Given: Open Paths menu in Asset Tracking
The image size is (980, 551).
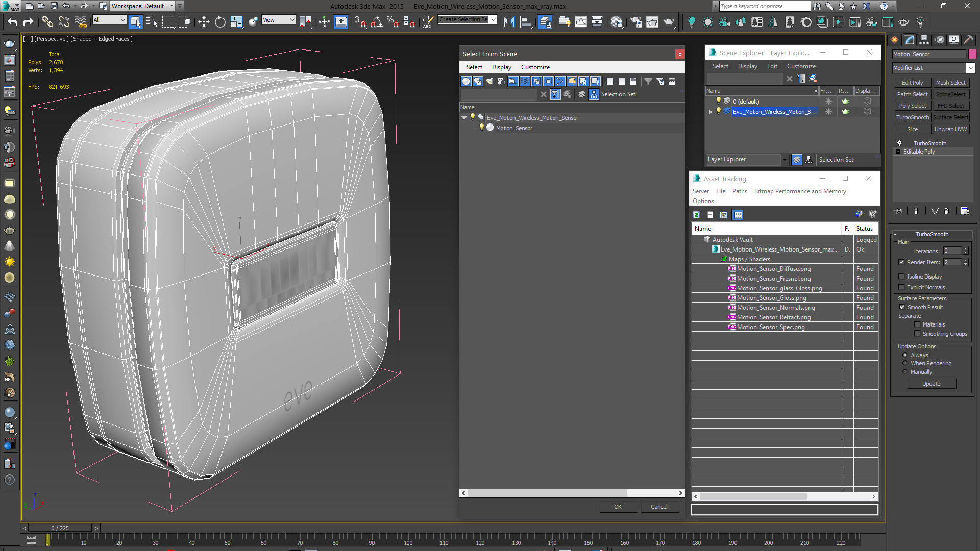Looking at the screenshot, I should 739,191.
